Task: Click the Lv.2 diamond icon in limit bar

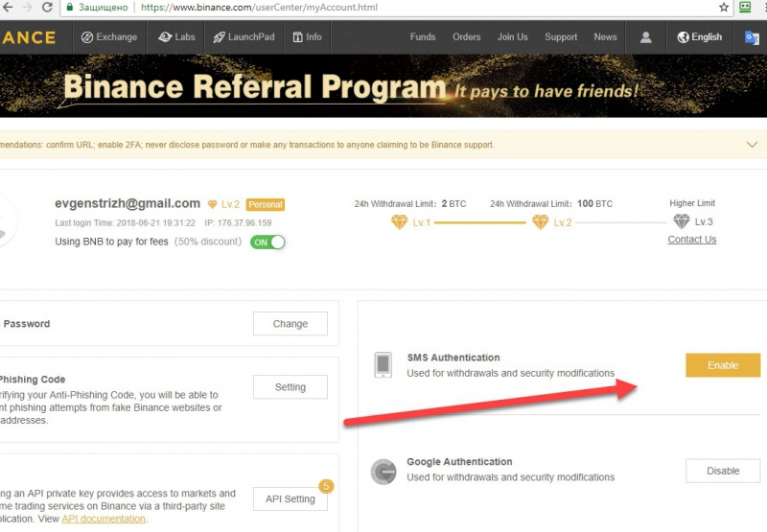Action: coord(541,222)
